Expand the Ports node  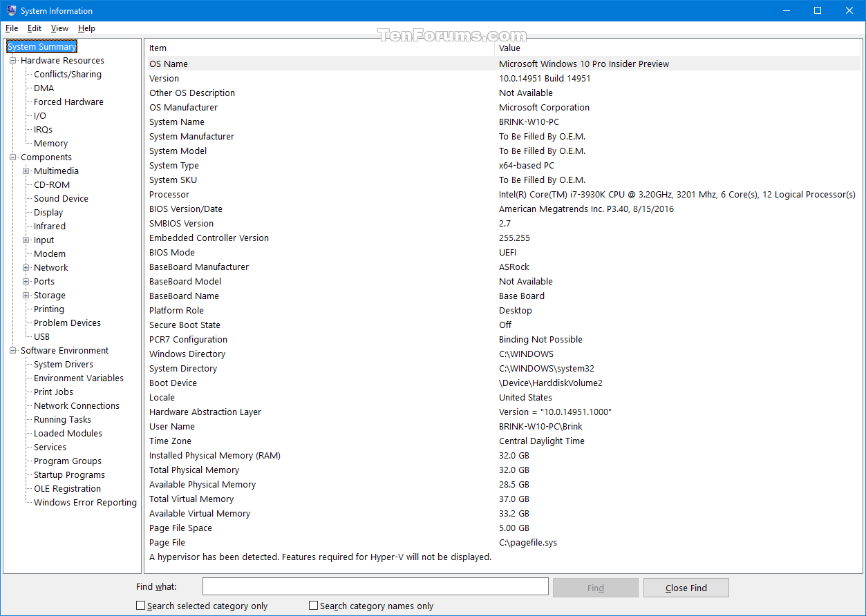(26, 281)
